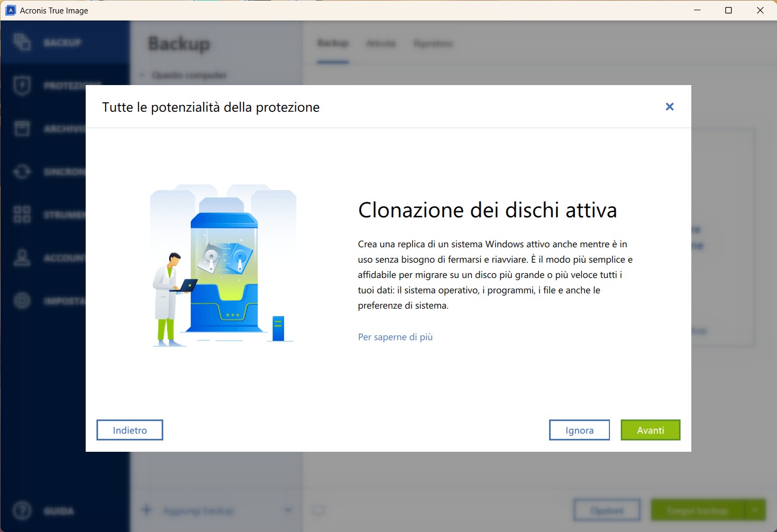Click the Ignora button
The width and height of the screenshot is (777, 532).
(x=579, y=430)
